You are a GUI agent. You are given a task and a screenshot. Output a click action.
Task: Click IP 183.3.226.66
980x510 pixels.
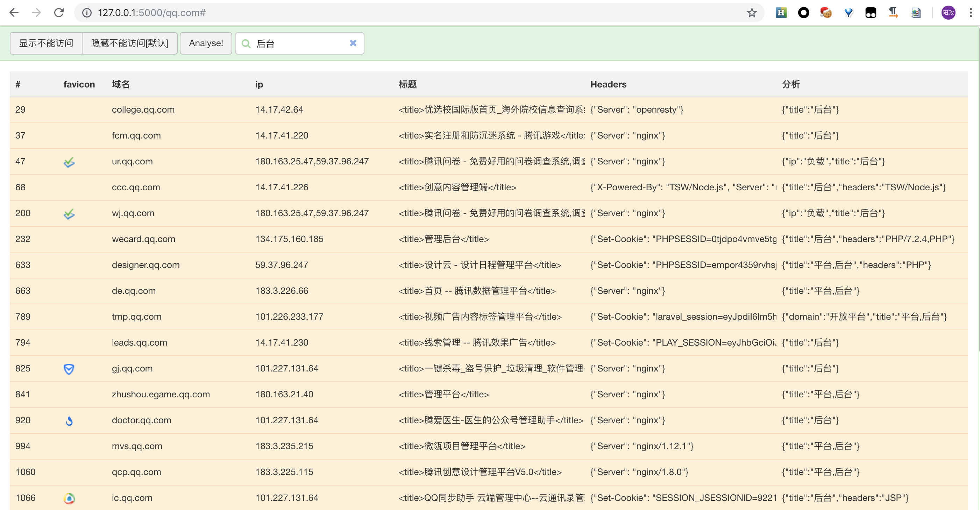coord(282,291)
